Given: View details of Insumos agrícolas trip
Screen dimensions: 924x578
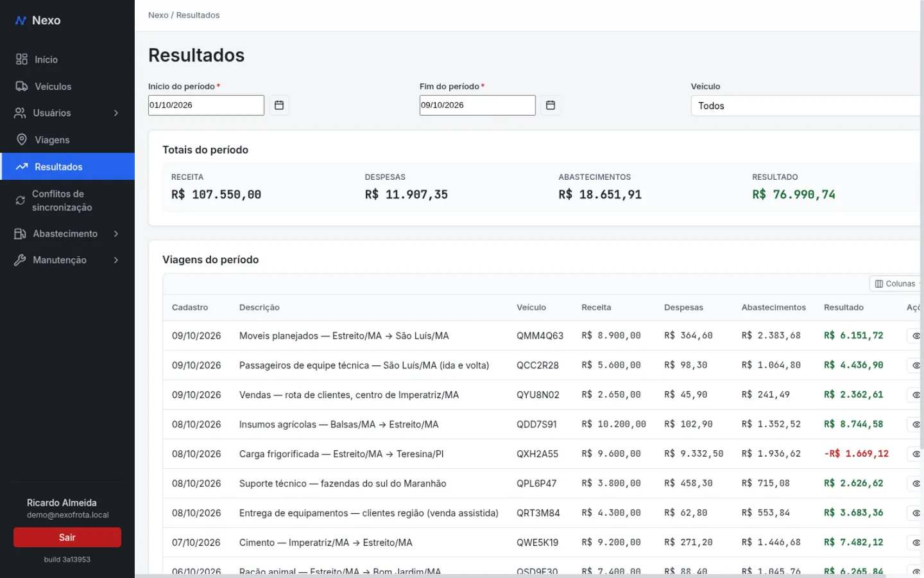Looking at the screenshot, I should point(916,425).
